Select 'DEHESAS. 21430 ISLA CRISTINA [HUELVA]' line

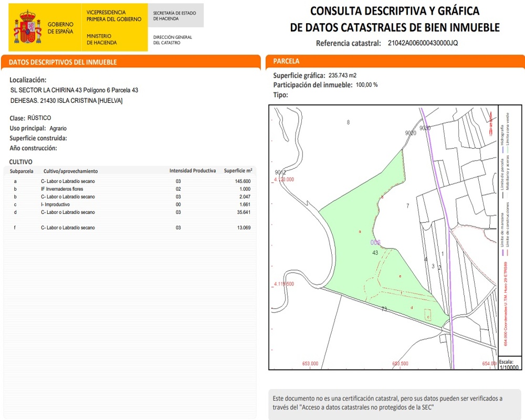tap(66, 100)
